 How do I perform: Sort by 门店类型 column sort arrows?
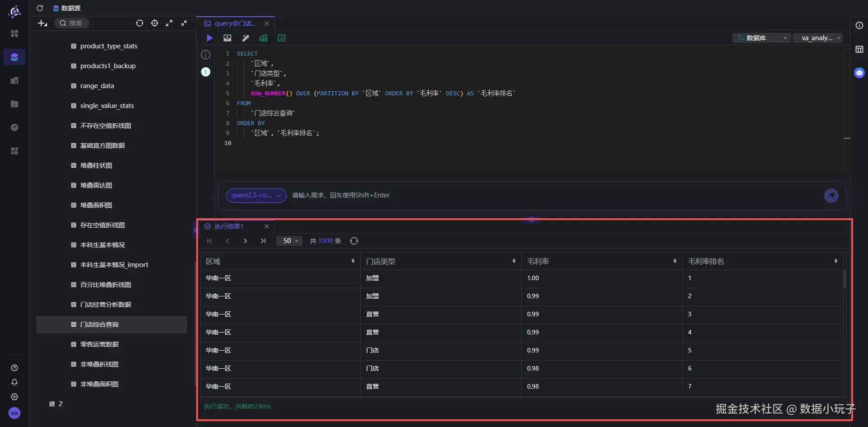click(514, 261)
